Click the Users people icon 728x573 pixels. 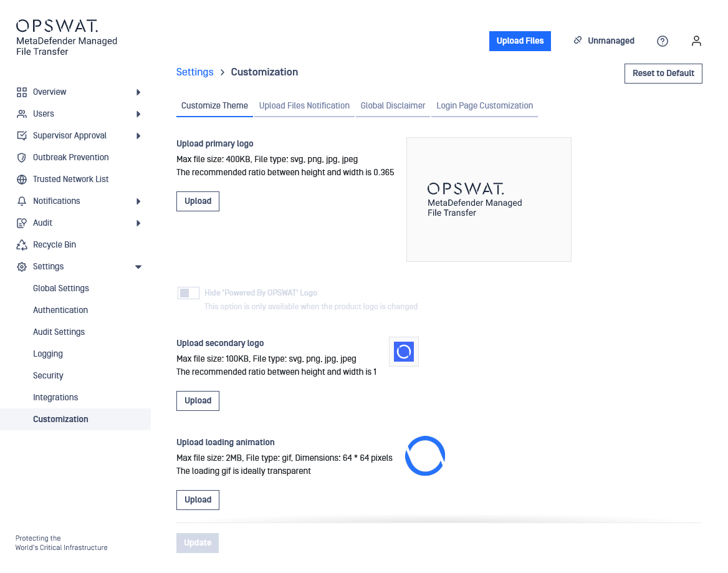coord(21,113)
